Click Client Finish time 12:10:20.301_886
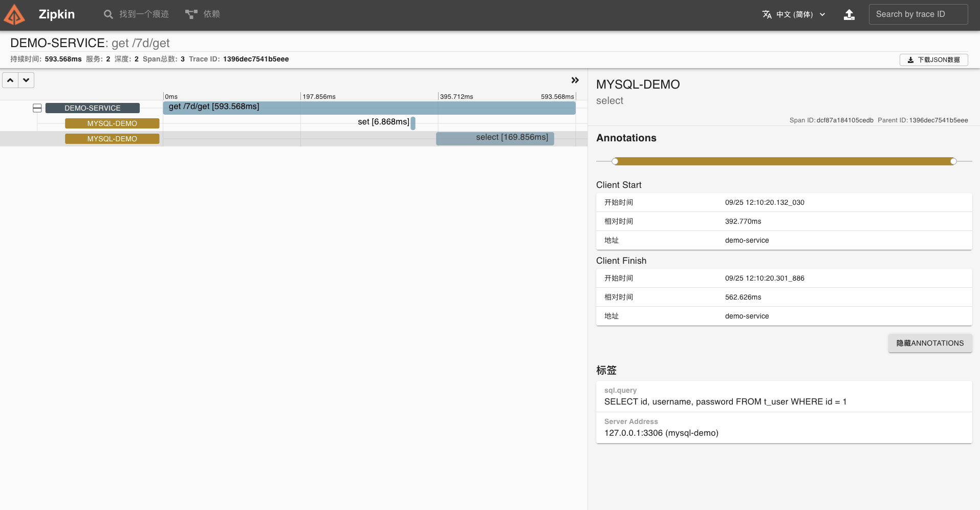 coord(765,278)
